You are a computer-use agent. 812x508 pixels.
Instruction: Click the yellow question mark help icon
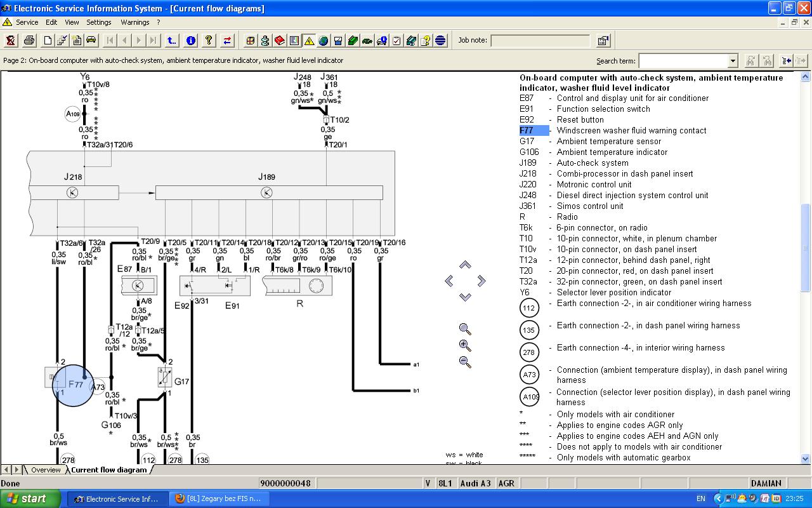(209, 41)
